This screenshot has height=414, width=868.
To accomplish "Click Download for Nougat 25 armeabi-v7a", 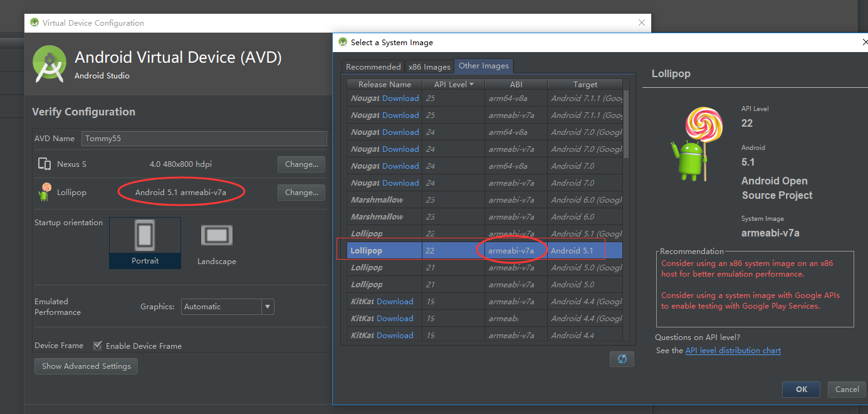I will point(400,115).
